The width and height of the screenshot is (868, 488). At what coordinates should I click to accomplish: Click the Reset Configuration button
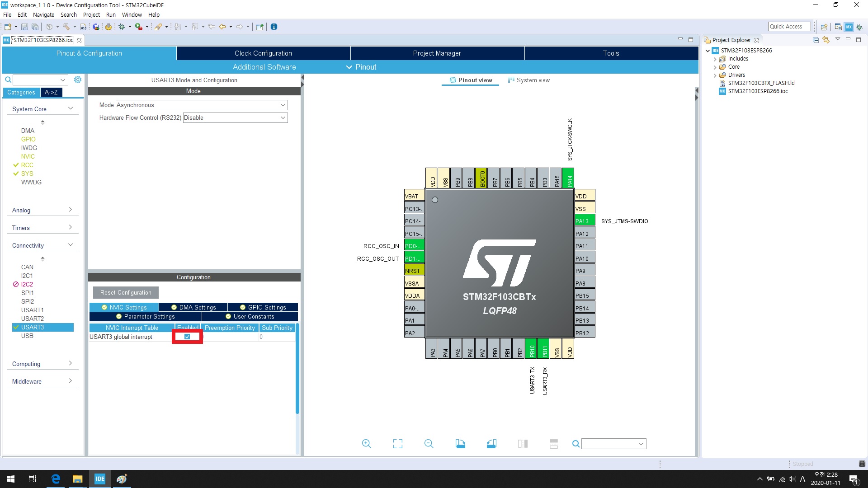[126, 292]
